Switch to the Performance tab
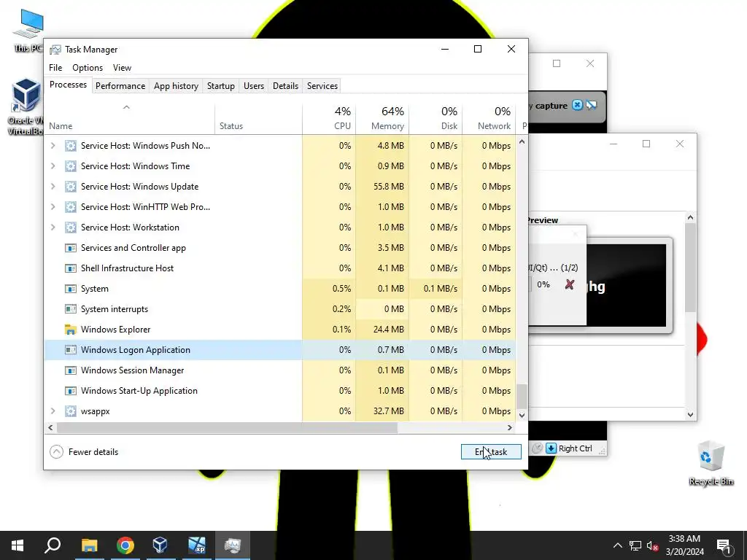 pos(120,86)
